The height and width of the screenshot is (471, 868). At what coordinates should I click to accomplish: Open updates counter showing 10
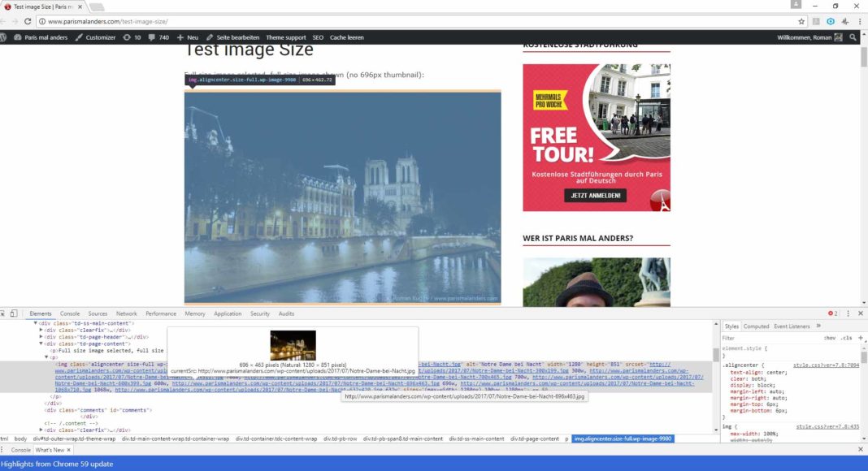(132, 37)
